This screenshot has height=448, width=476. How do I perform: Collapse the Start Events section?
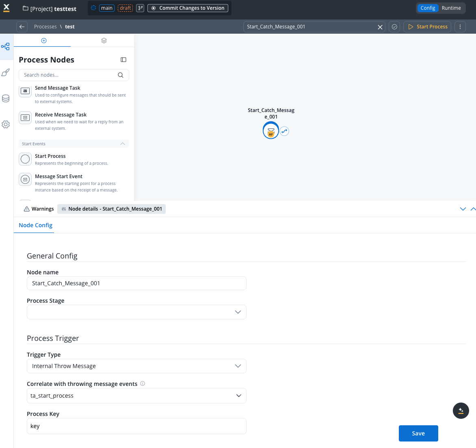coord(123,144)
